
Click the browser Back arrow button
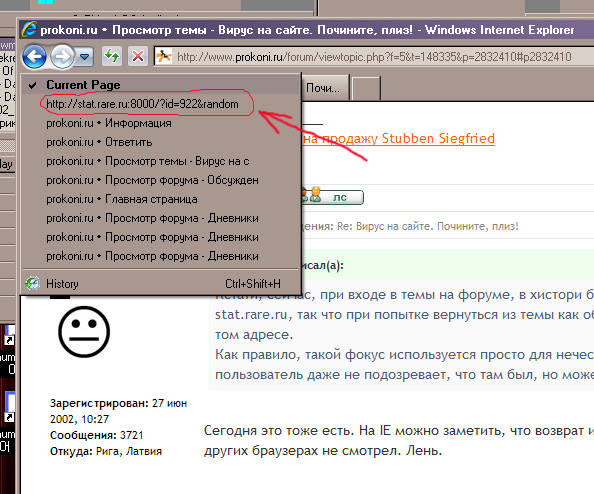pos(34,57)
